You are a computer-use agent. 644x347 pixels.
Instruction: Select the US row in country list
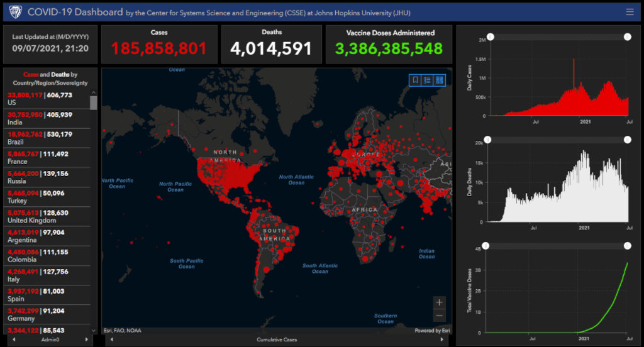(x=47, y=99)
